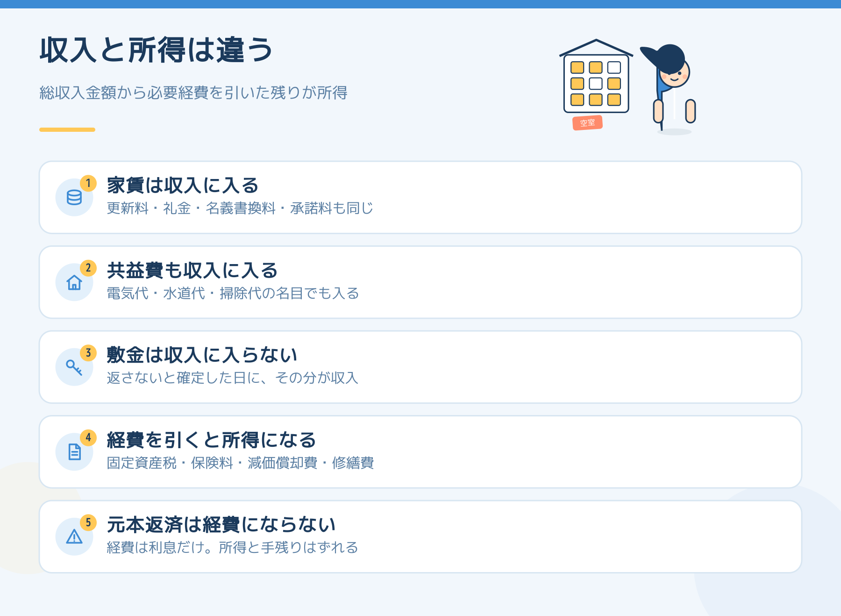Click the yellow number 1 badge

pyautogui.click(x=88, y=183)
